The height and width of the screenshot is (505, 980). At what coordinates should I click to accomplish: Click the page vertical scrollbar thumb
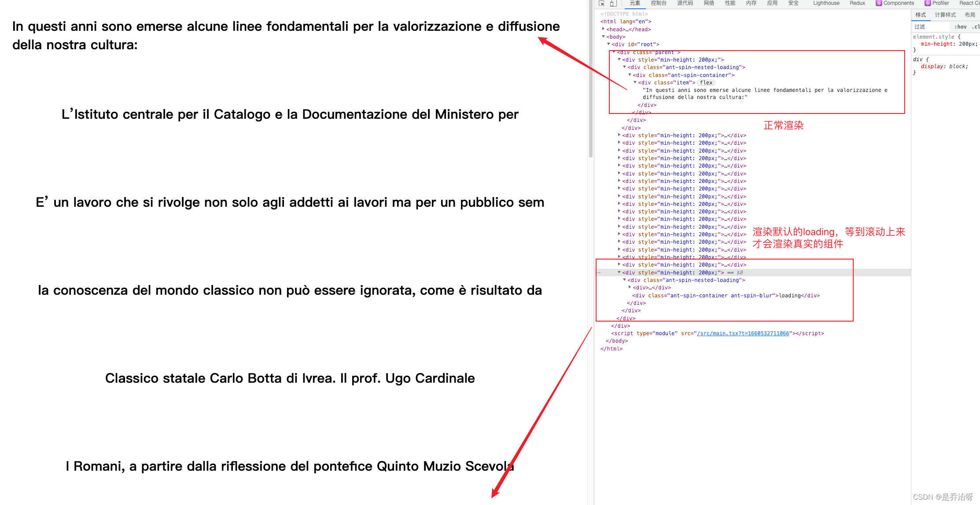(x=591, y=79)
